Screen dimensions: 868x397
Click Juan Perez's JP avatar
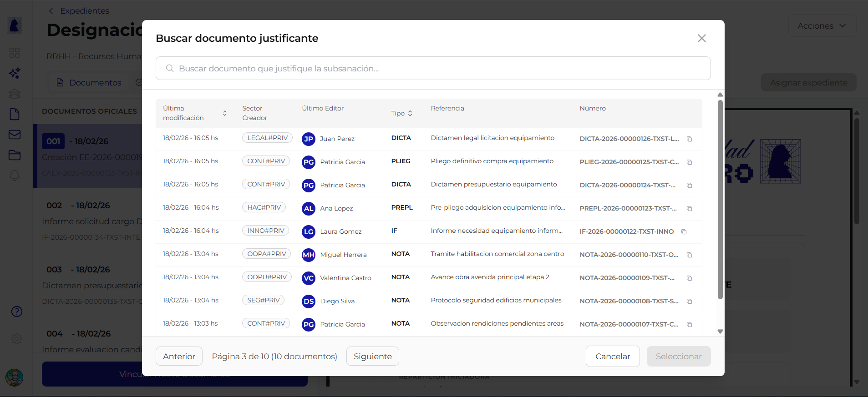pos(309,139)
